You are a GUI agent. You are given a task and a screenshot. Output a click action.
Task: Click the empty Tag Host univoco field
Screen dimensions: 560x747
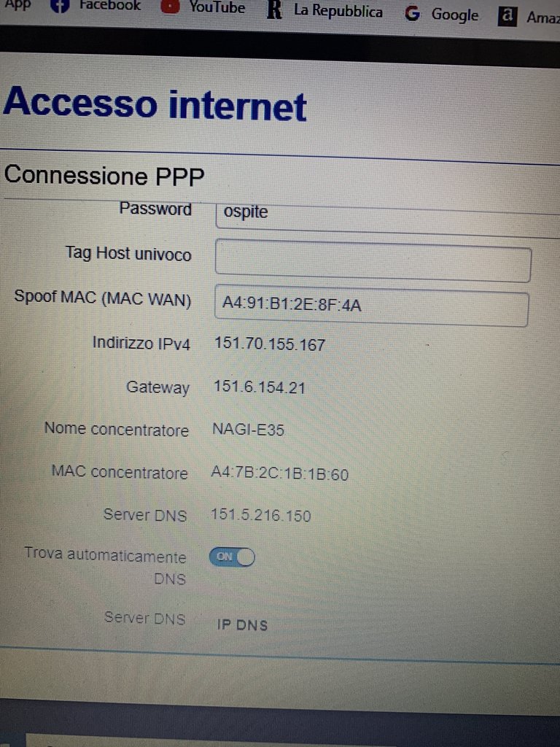(373, 262)
